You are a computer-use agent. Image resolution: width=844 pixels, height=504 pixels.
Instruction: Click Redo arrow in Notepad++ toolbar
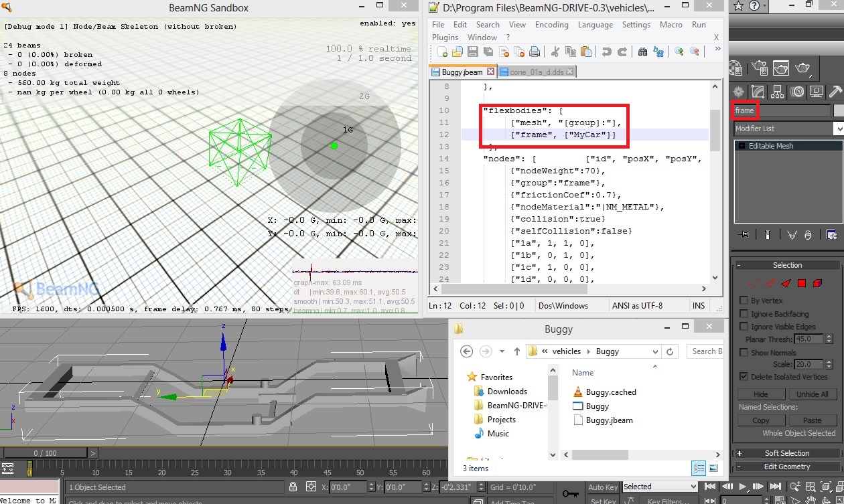pyautogui.click(x=622, y=52)
